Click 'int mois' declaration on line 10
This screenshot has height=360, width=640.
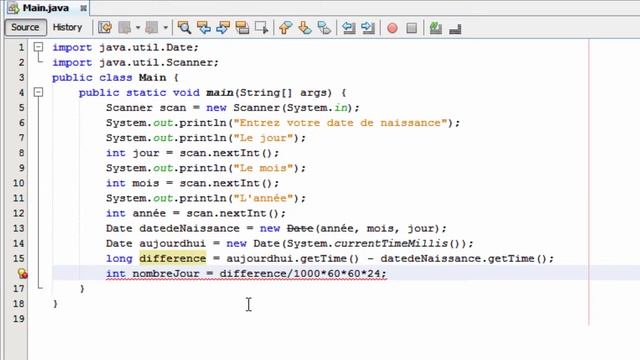pyautogui.click(x=133, y=183)
